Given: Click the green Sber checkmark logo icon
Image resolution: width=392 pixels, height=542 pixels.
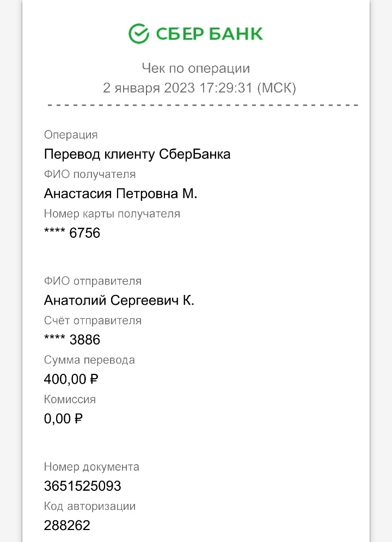Looking at the screenshot, I should point(139,34).
